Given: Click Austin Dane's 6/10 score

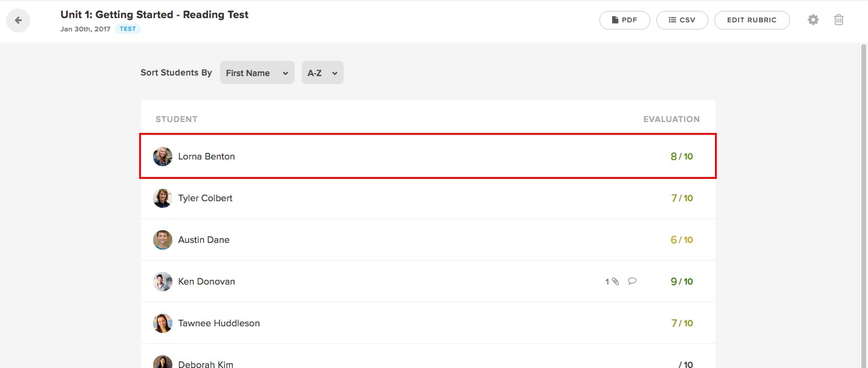Looking at the screenshot, I should [682, 240].
